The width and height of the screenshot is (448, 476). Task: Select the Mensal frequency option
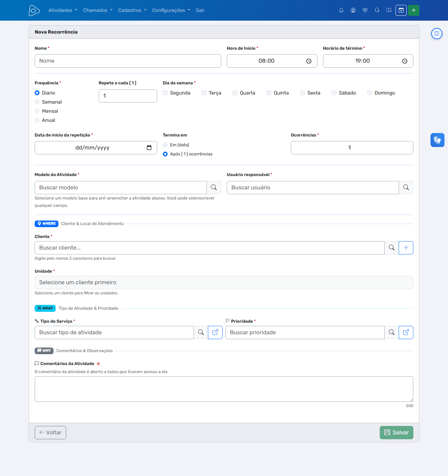(37, 111)
